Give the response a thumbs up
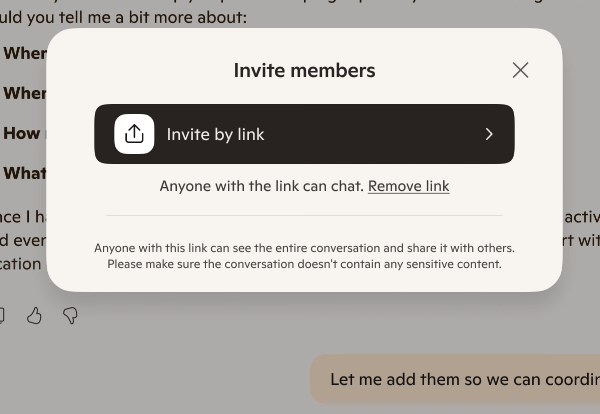The width and height of the screenshot is (600, 414). click(x=35, y=316)
